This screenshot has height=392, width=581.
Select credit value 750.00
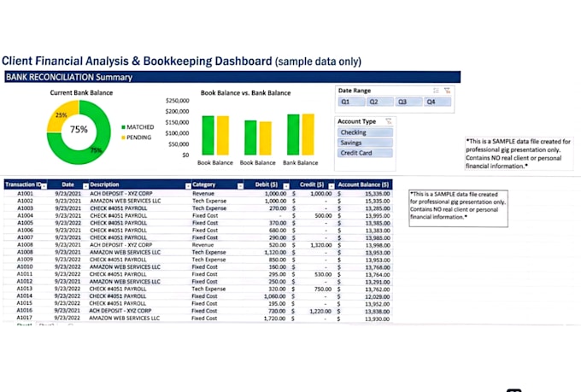pos(323,289)
